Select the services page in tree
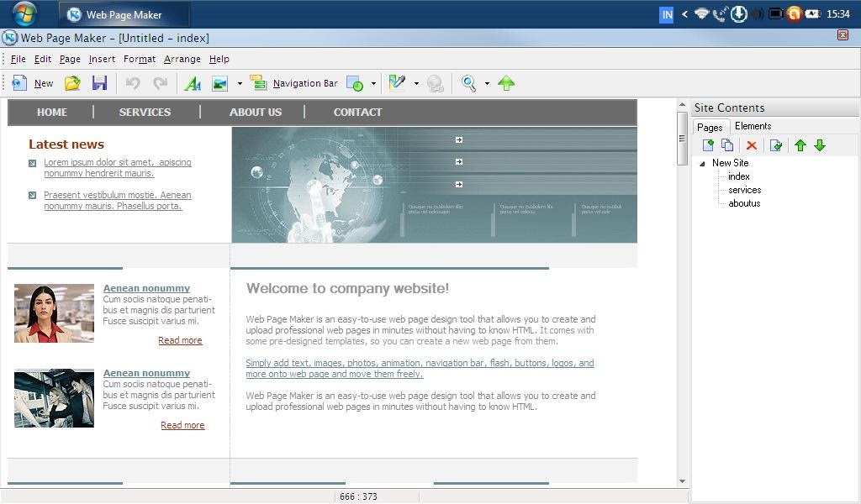The width and height of the screenshot is (861, 504). point(745,190)
